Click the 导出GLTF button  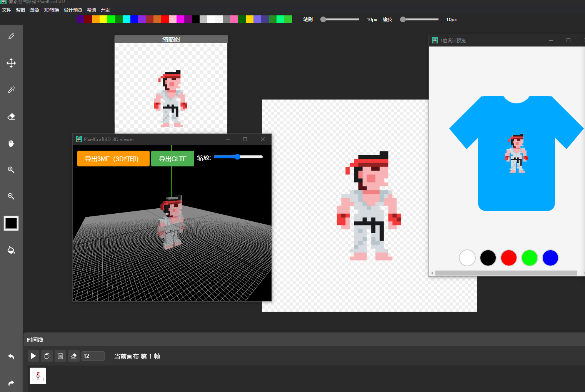(173, 159)
